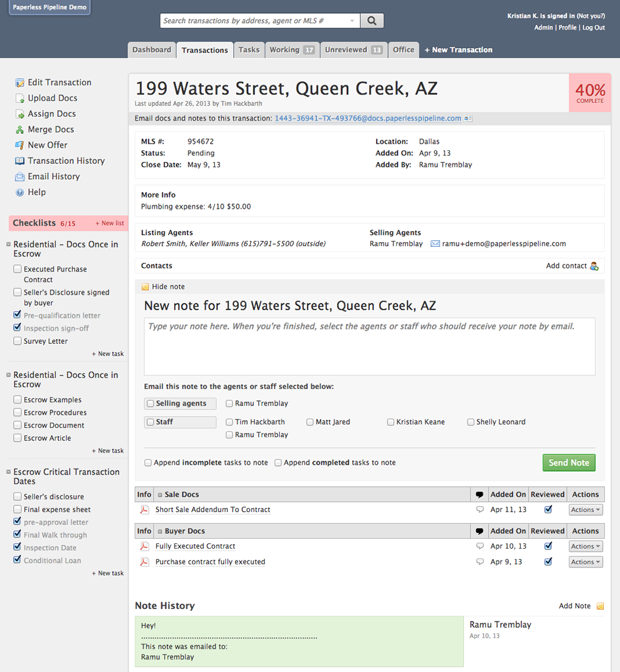Click the Help question mark icon
620x672 pixels.
[20, 192]
